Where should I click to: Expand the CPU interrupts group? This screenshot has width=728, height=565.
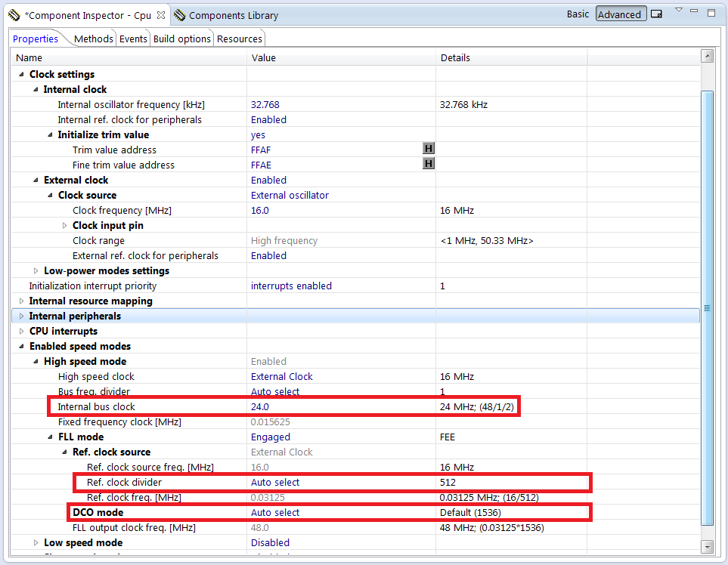pyautogui.click(x=21, y=331)
